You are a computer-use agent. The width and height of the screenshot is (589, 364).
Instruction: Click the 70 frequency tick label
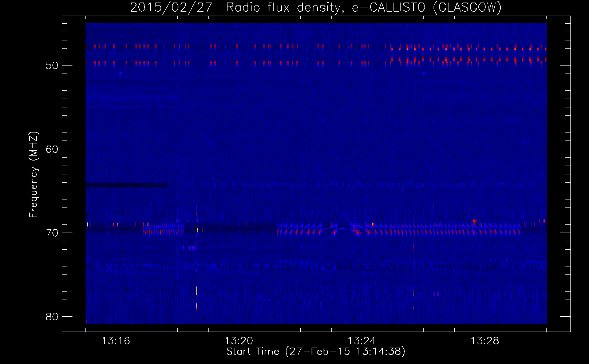click(x=52, y=233)
